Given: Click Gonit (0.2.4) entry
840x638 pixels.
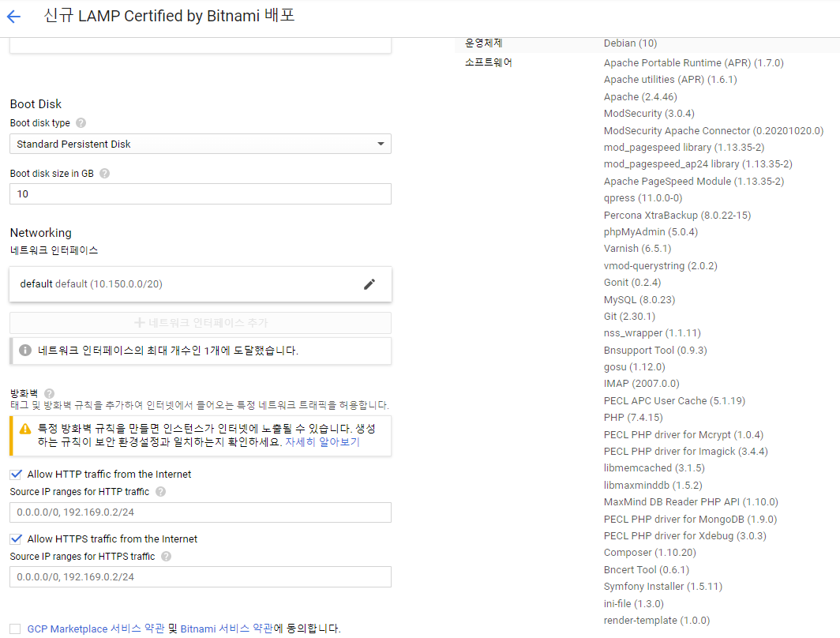Looking at the screenshot, I should [x=632, y=283].
